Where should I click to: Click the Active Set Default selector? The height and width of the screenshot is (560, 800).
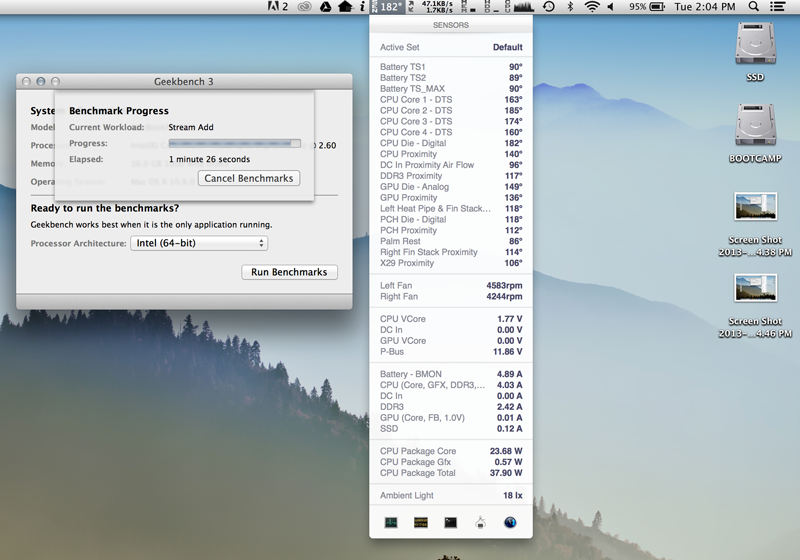coord(451,47)
